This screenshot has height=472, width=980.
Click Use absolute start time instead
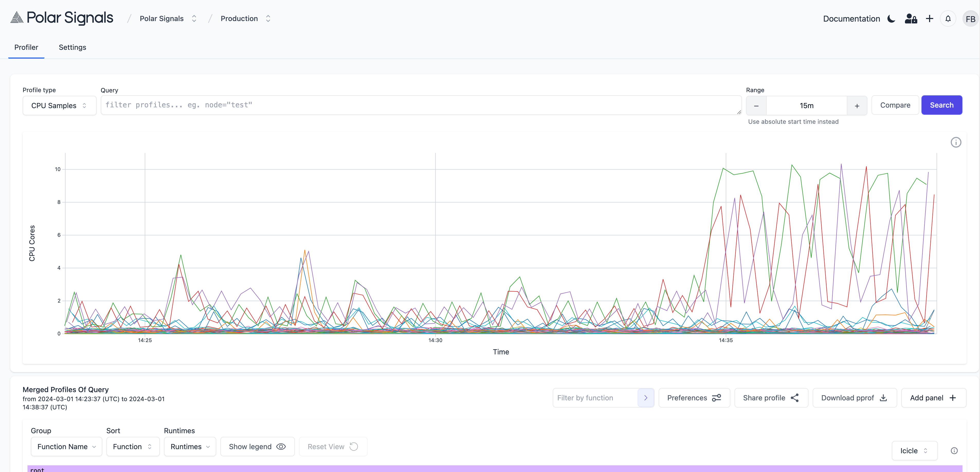pyautogui.click(x=793, y=122)
